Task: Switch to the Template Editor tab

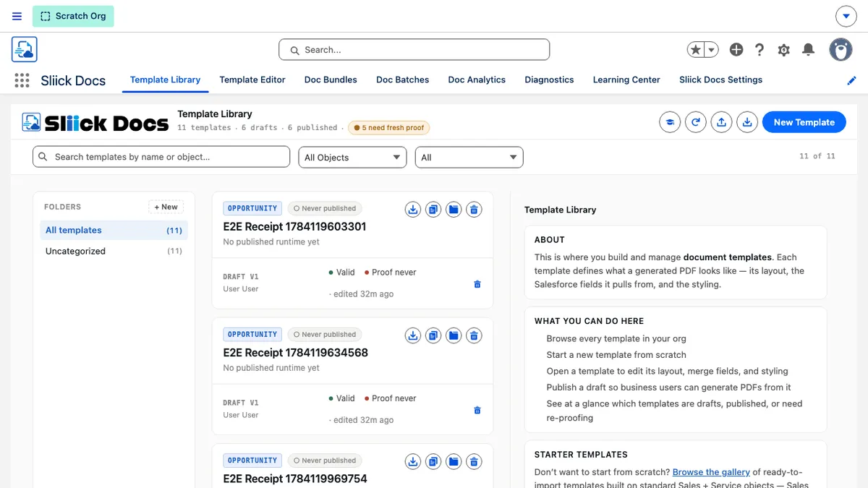Action: 252,80
